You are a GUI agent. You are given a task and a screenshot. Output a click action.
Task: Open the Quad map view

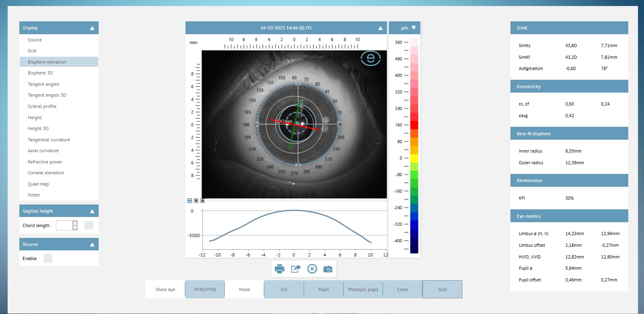[38, 184]
